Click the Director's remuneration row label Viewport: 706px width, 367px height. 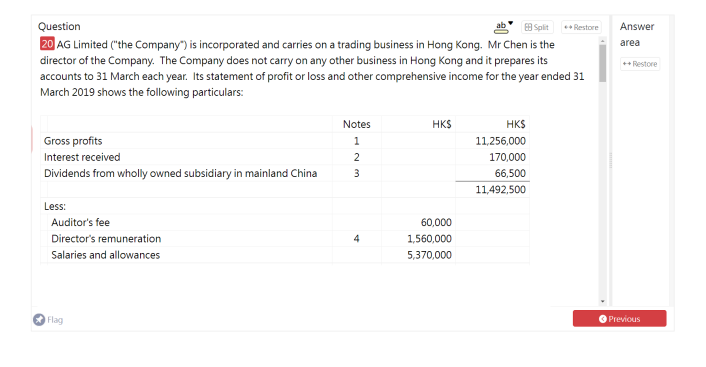106,239
